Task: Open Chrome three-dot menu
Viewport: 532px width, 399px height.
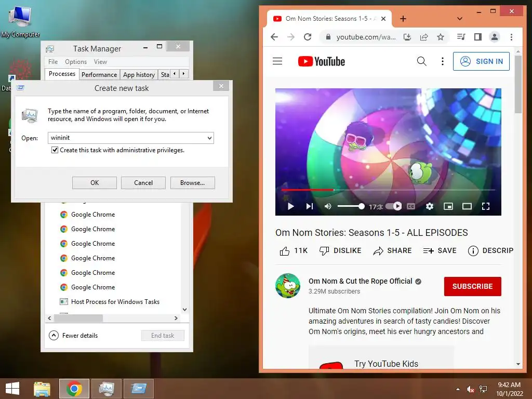Action: point(511,37)
